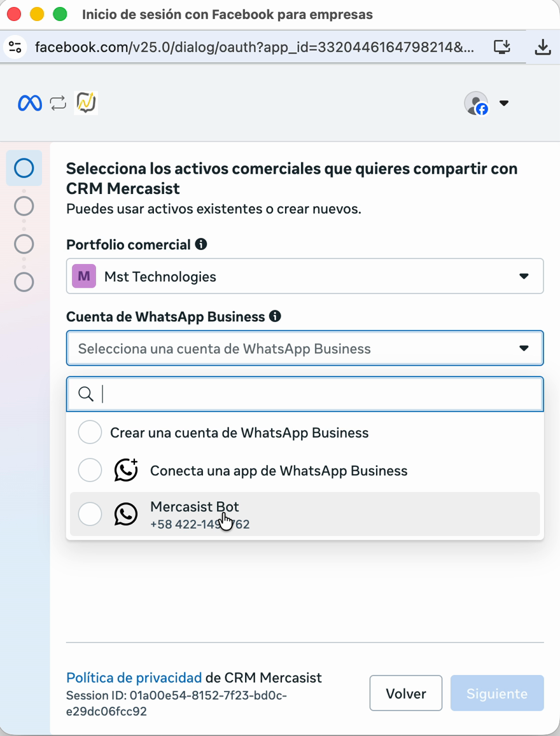This screenshot has width=560, height=736.
Task: Click the address bar URL
Action: pyautogui.click(x=254, y=47)
